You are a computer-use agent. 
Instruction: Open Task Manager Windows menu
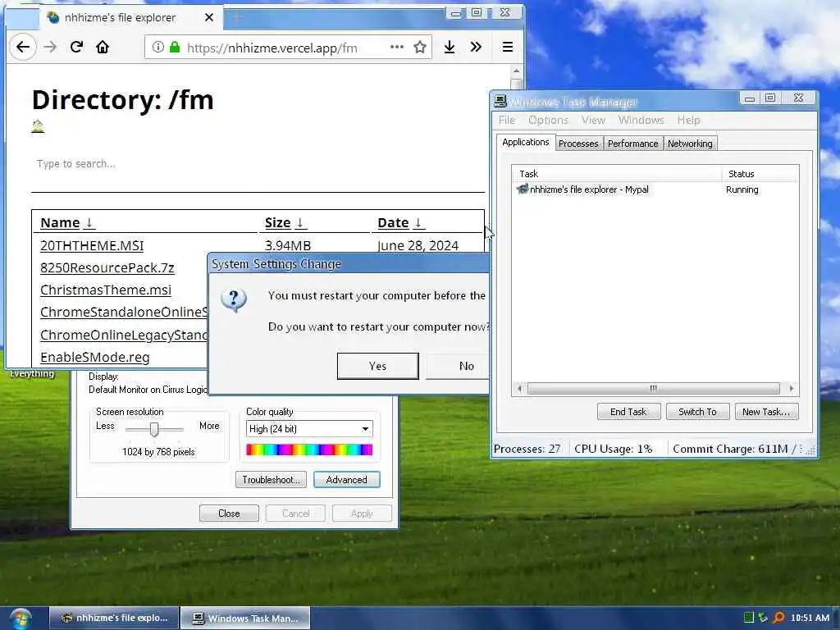(x=641, y=120)
